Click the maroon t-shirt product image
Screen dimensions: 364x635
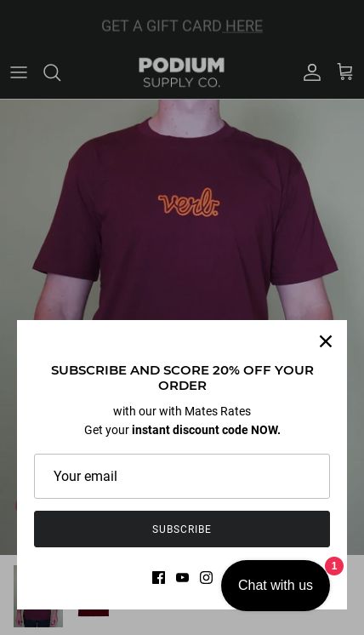[x=182, y=209]
